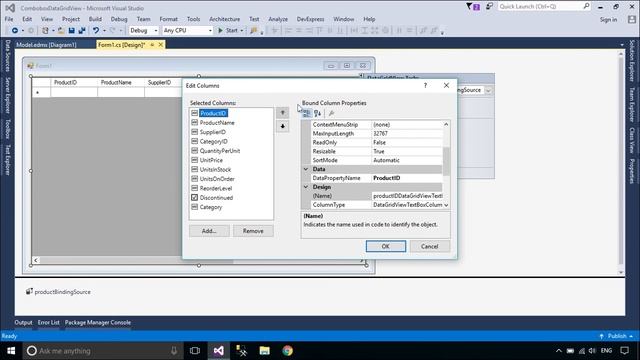Start debugging with the Start button
This screenshot has width=640, height=360.
[x=228, y=31]
